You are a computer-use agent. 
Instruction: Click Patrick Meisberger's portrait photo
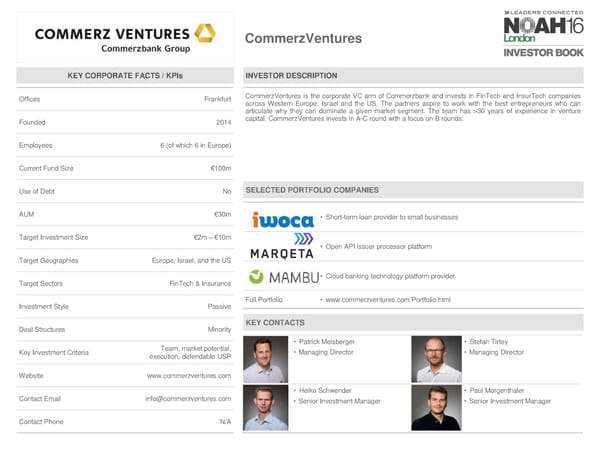(x=264, y=359)
